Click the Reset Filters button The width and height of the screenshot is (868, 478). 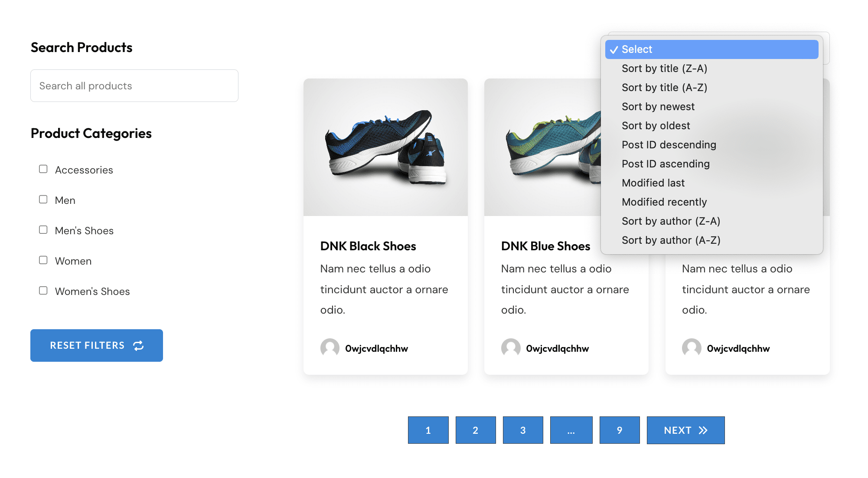coord(96,345)
